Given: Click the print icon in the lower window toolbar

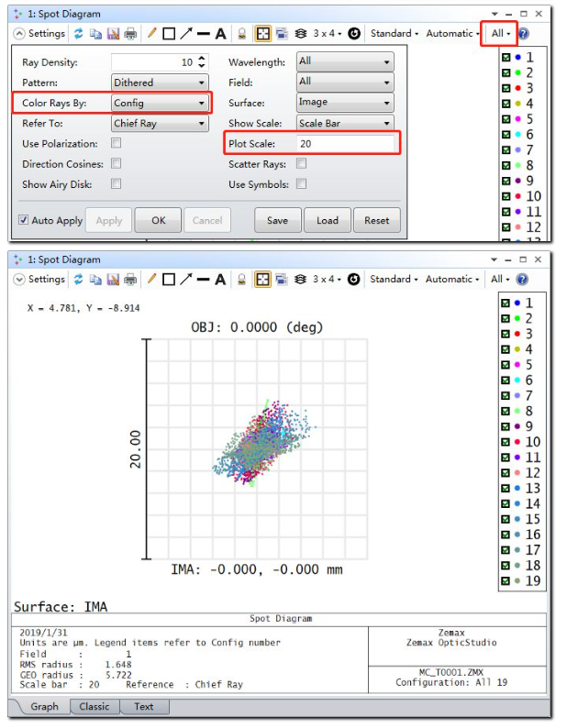Looking at the screenshot, I should point(130,280).
